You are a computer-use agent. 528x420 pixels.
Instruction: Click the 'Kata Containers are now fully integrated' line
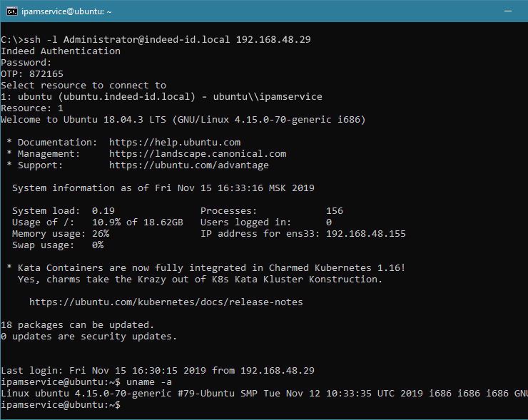point(205,268)
